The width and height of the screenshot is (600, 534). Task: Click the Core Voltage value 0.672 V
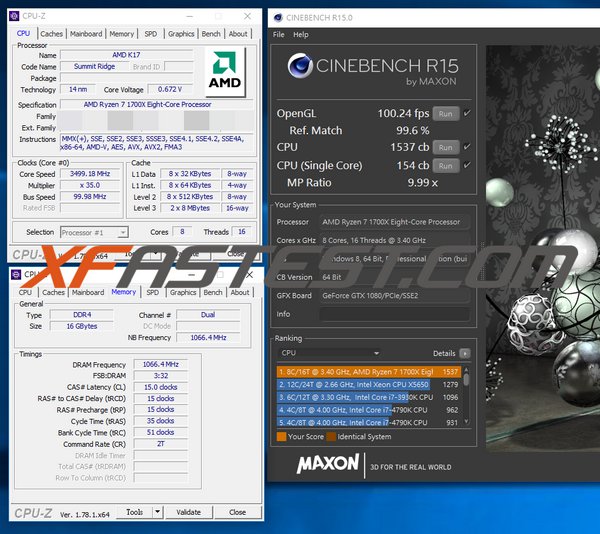click(x=170, y=89)
